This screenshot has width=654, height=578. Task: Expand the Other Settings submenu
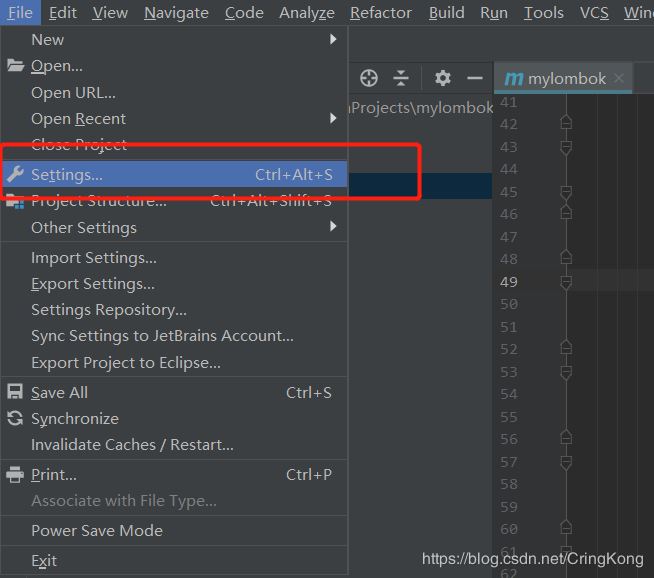(x=174, y=228)
